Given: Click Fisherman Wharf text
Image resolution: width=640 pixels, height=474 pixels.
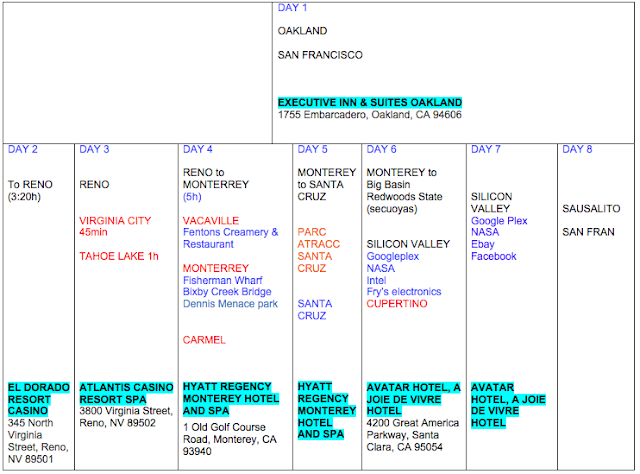Looking at the screenshot, I should [222, 280].
